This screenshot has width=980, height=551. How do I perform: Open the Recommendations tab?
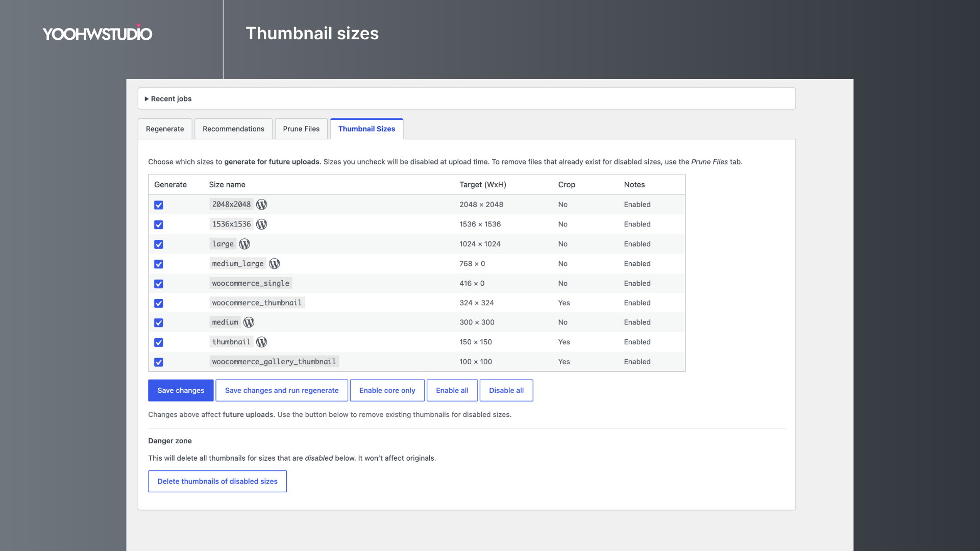233,129
